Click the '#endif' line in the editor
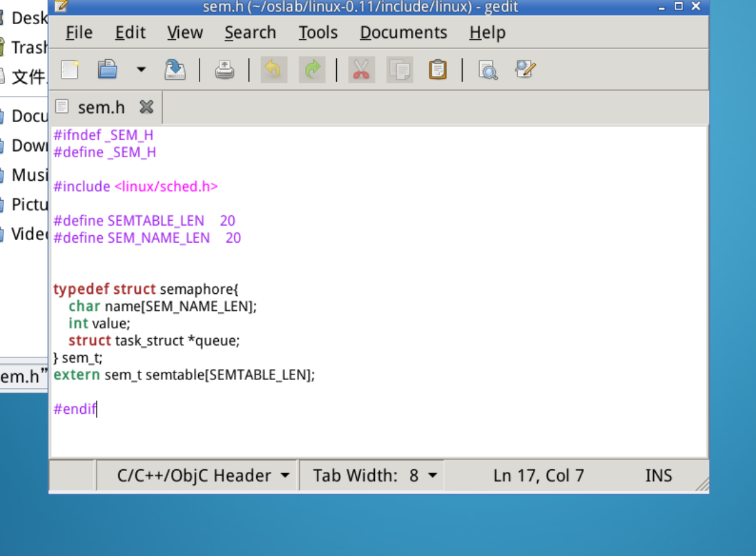The height and width of the screenshot is (556, 756). [x=75, y=409]
